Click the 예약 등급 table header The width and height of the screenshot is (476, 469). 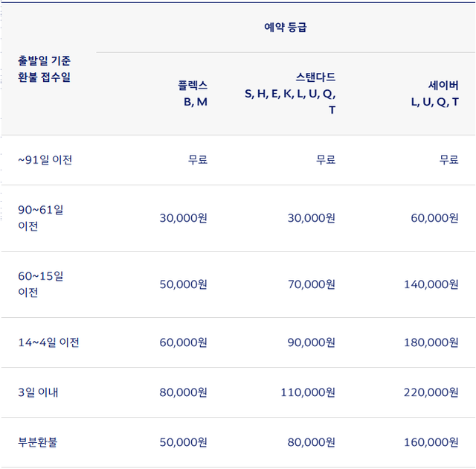[286, 28]
